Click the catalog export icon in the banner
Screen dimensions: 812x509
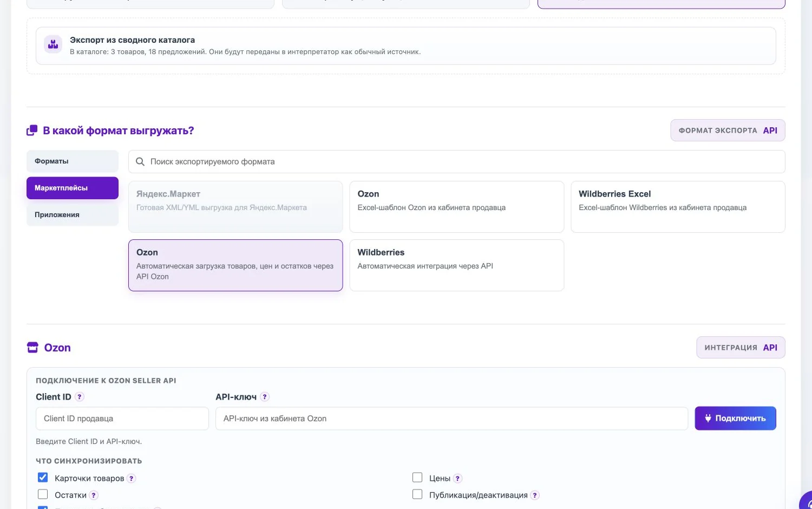coord(53,44)
